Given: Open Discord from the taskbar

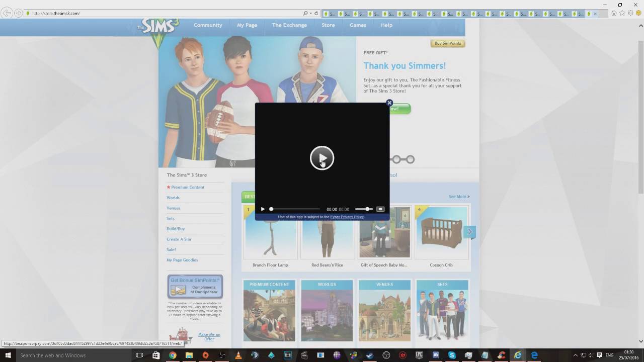Looking at the screenshot, I should click(436, 355).
